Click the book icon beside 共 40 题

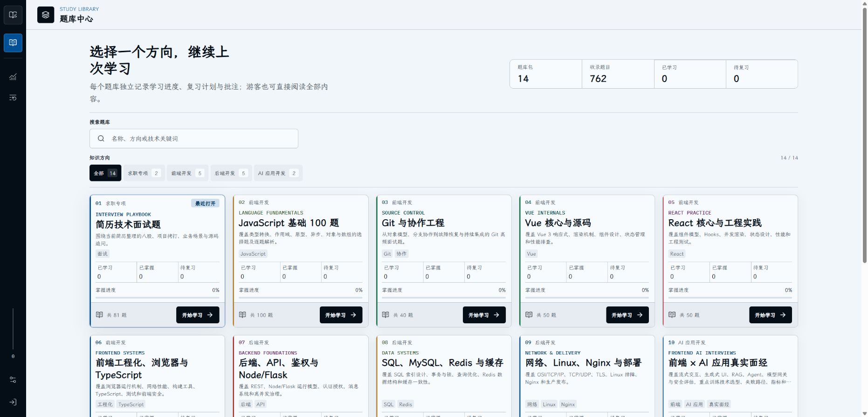[386, 315]
